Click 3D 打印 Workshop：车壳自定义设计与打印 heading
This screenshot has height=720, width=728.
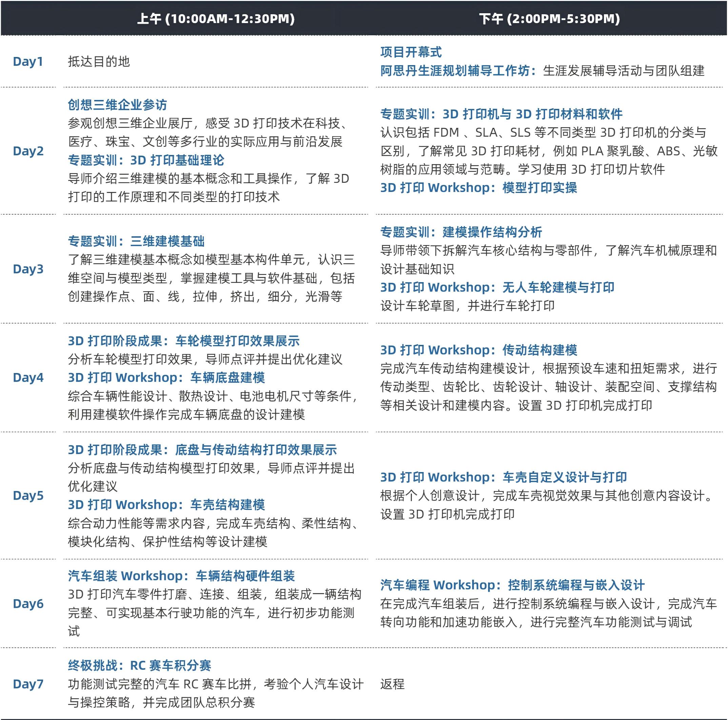[503, 477]
